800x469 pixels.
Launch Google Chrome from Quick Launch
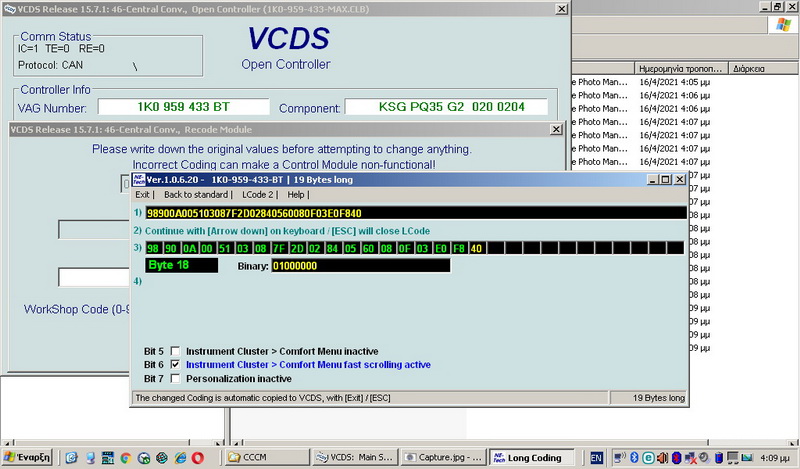(126, 458)
